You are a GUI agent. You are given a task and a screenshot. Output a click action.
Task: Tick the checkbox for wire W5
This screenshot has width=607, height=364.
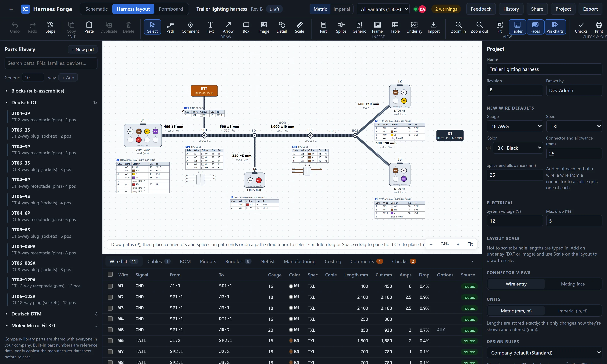pyautogui.click(x=110, y=330)
